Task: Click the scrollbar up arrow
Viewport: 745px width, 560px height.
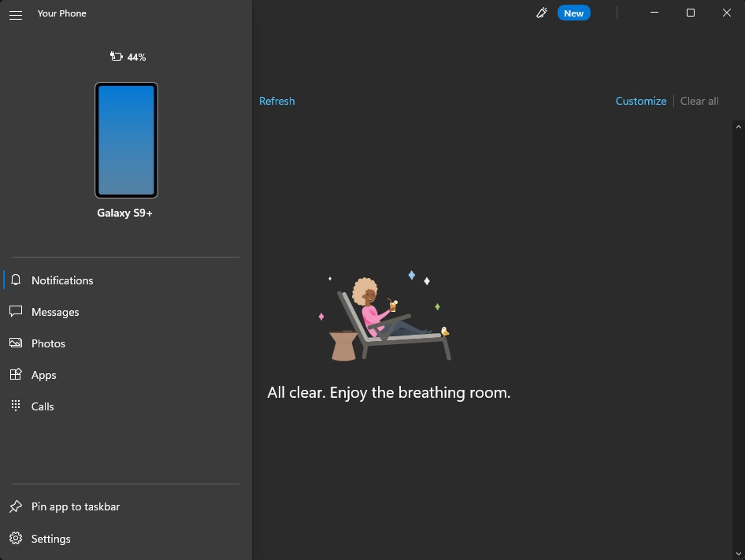Action: pos(739,127)
